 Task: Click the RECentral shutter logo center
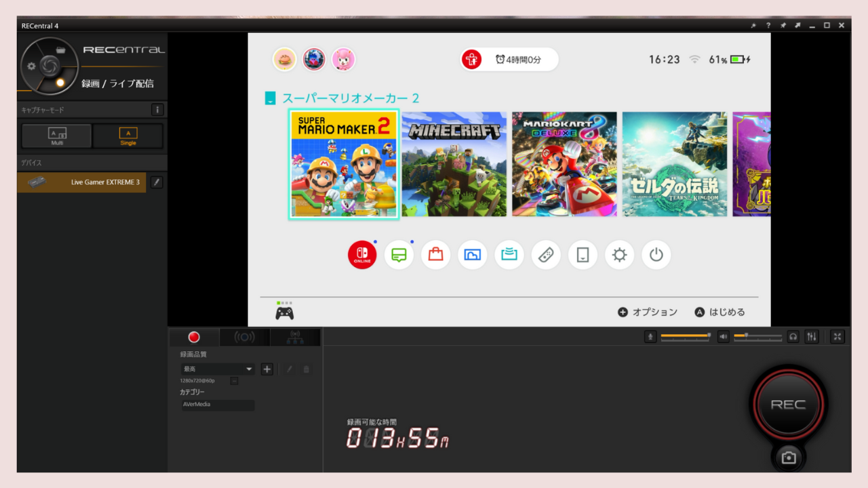tap(49, 66)
